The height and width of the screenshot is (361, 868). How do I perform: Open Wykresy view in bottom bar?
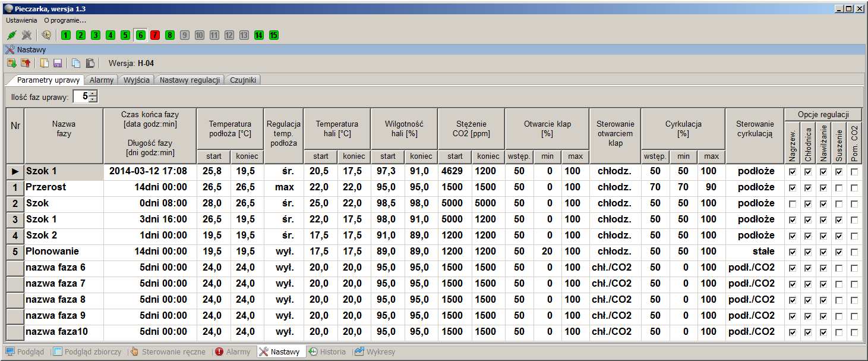click(375, 351)
